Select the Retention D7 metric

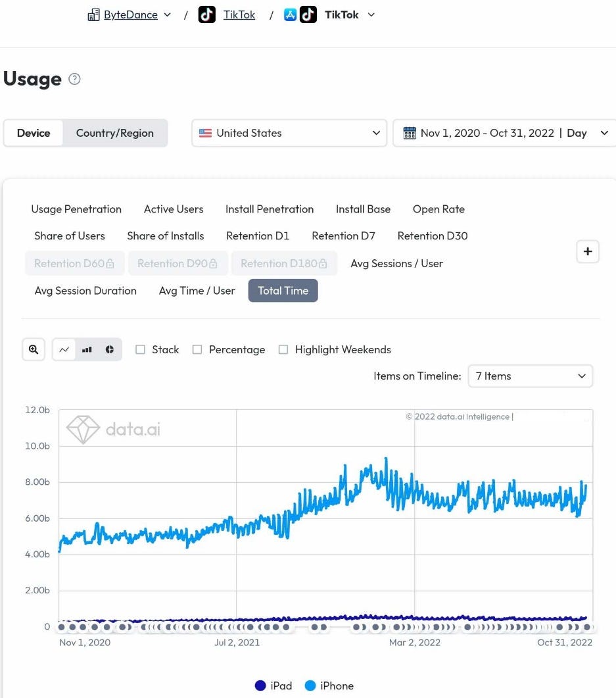[343, 236]
